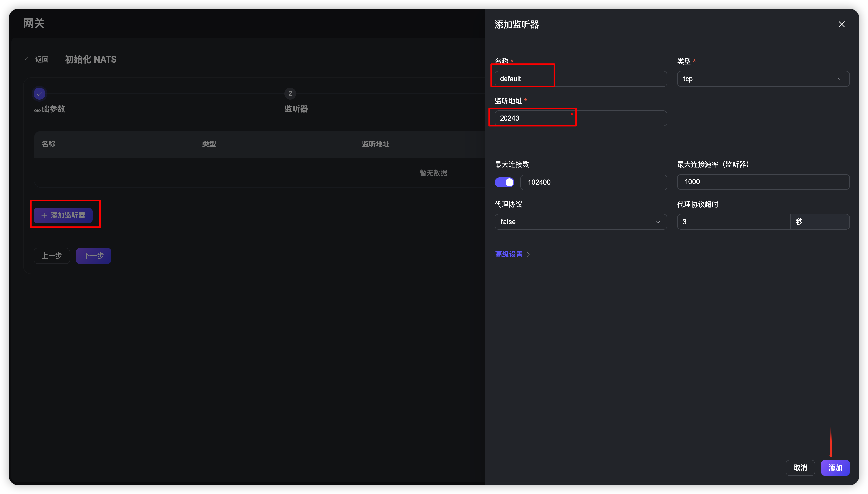Click the step 2 监听器 circle
The width and height of the screenshot is (868, 494).
290,94
